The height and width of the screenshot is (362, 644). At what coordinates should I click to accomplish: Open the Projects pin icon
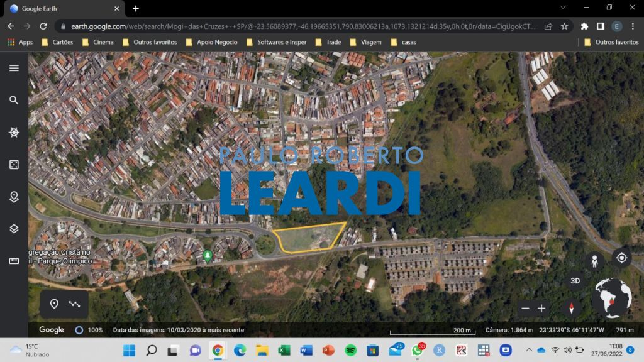[x=14, y=197]
